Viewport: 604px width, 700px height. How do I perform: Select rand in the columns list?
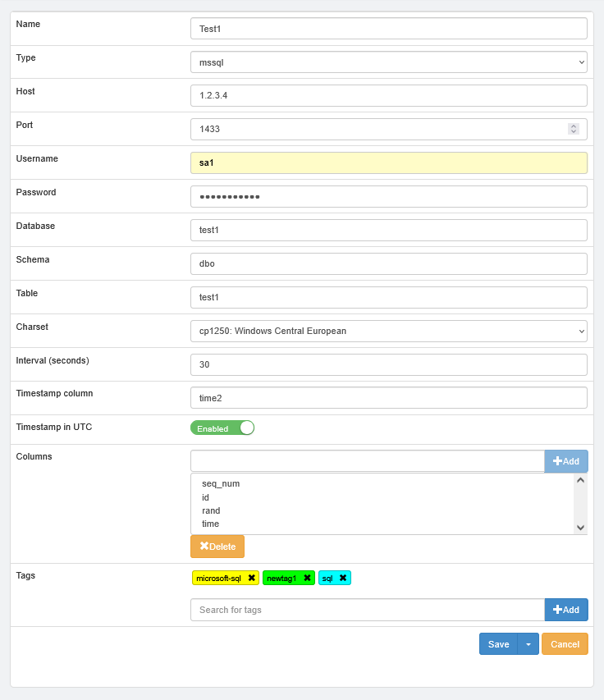[x=212, y=510]
